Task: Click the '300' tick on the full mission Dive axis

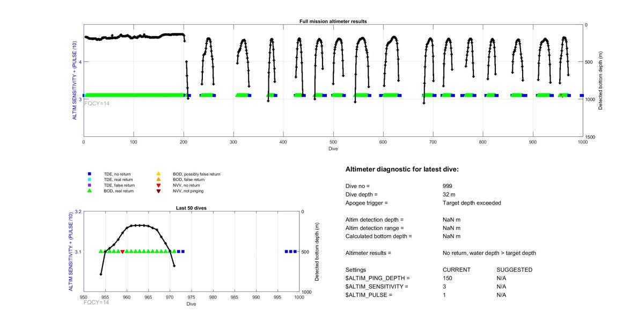Action: point(233,142)
